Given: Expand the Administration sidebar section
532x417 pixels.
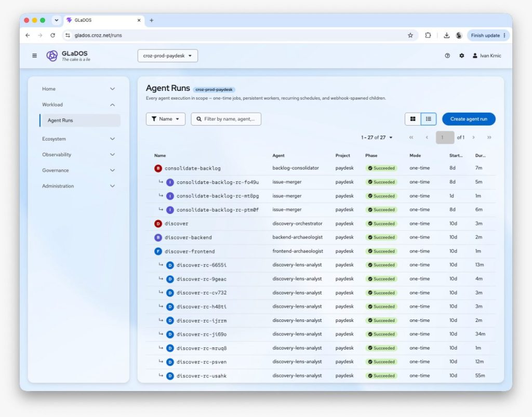Looking at the screenshot, I should tap(78, 186).
